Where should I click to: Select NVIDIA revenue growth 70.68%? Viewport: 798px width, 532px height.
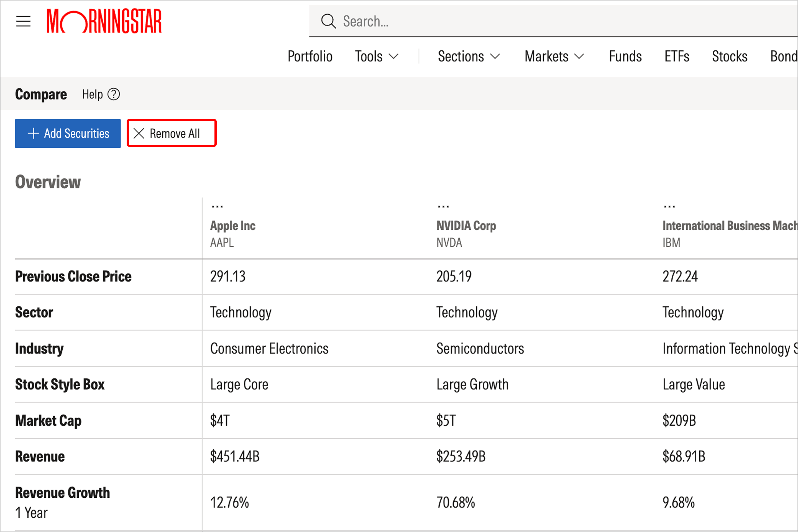click(456, 503)
